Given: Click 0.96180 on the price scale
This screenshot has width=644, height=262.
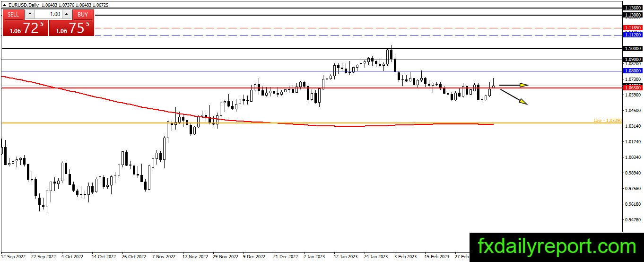Looking at the screenshot, I should [633, 204].
